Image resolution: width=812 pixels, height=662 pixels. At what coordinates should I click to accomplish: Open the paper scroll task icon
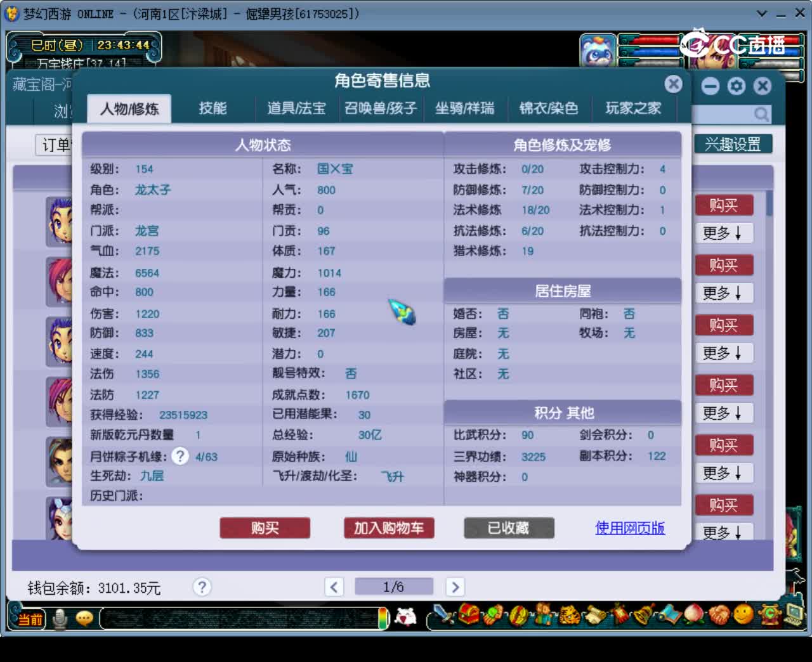(x=595, y=614)
